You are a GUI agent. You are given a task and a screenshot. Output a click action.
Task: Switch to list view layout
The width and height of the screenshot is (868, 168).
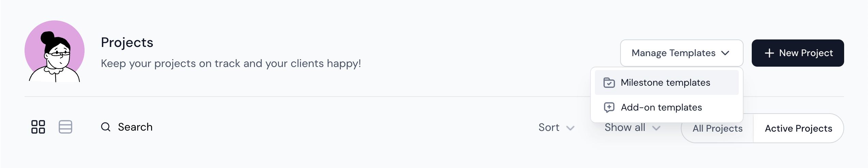pyautogui.click(x=65, y=127)
